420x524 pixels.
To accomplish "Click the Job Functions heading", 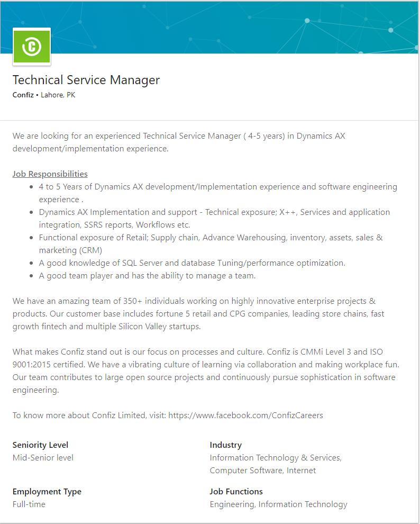I will coord(236,491).
